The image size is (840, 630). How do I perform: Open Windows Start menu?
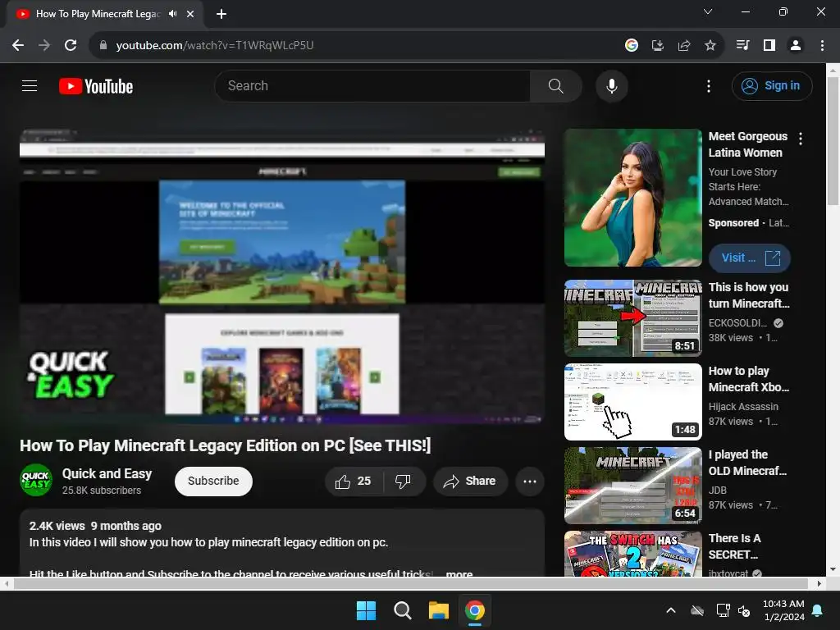(x=367, y=610)
